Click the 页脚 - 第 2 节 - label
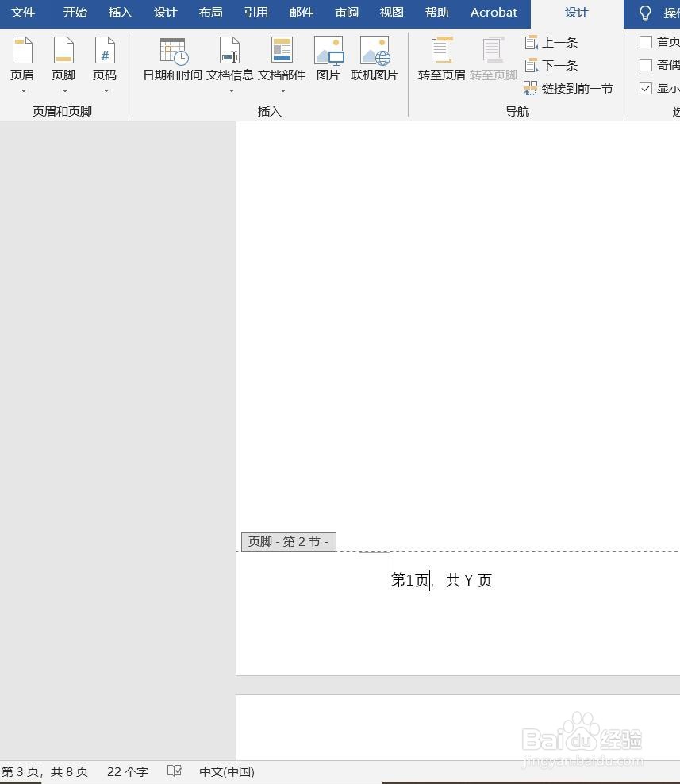This screenshot has height=784, width=680. [289, 542]
